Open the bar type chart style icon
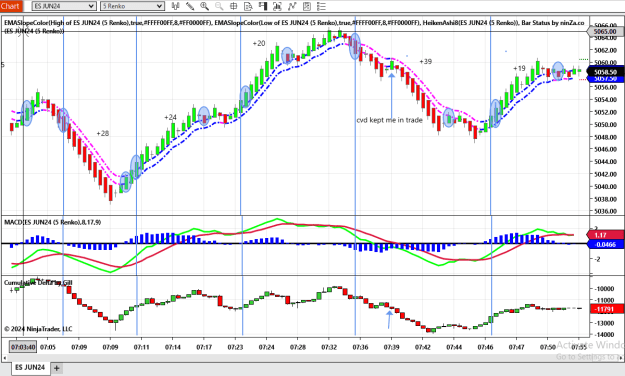 tap(175, 6)
